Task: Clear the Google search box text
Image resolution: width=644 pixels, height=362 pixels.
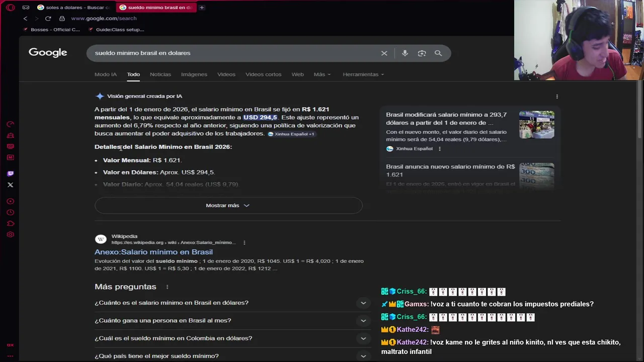Action: coord(384,53)
